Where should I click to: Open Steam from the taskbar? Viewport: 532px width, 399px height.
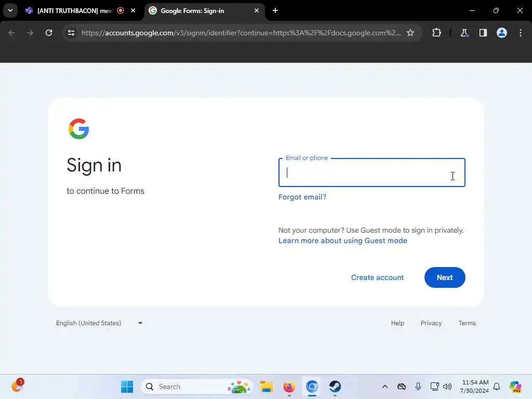(335, 387)
